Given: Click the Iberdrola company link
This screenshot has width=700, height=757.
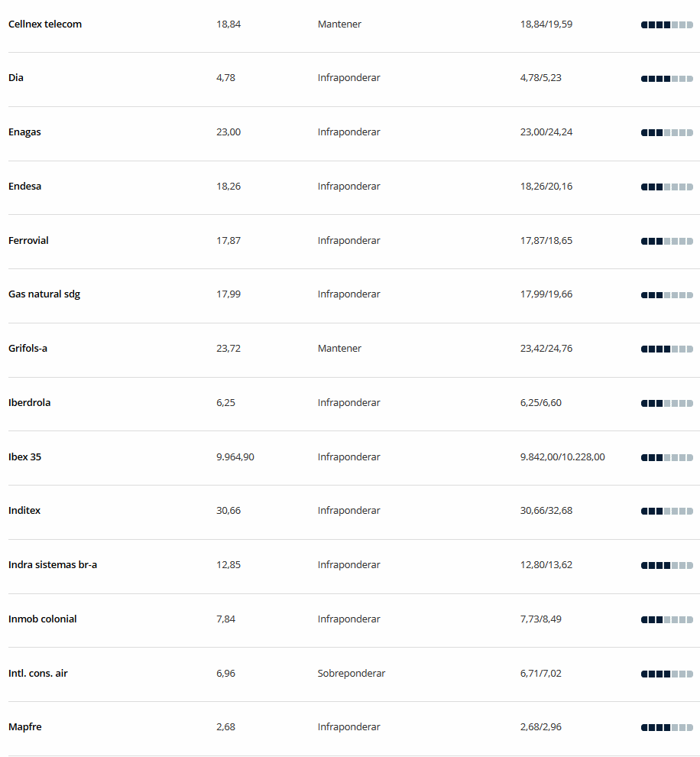Looking at the screenshot, I should [30, 403].
